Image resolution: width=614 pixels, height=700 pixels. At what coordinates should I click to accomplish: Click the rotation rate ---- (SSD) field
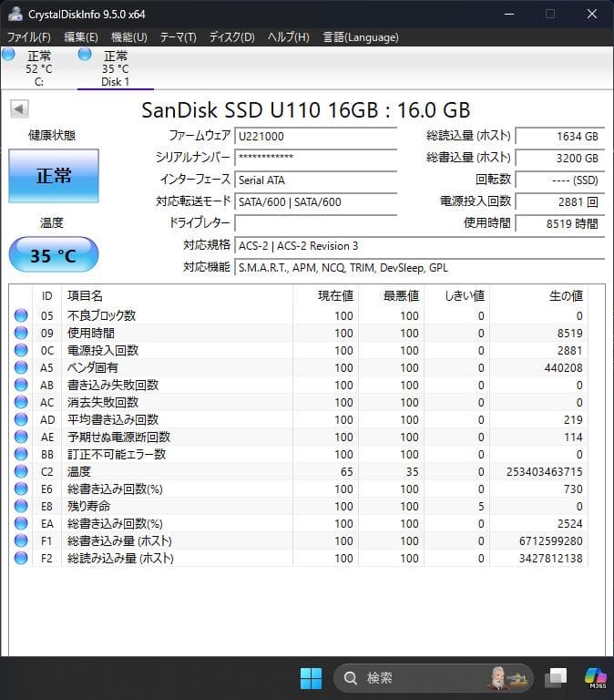[560, 180]
